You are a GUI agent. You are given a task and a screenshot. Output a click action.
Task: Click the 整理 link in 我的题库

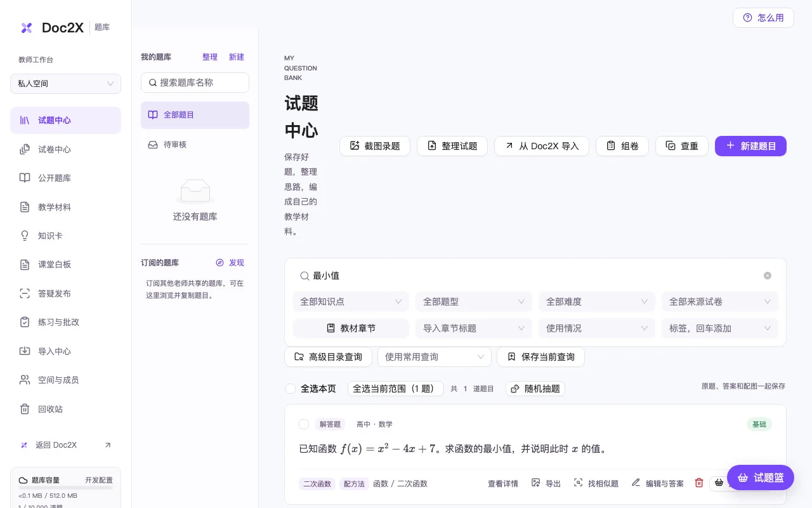pyautogui.click(x=210, y=57)
